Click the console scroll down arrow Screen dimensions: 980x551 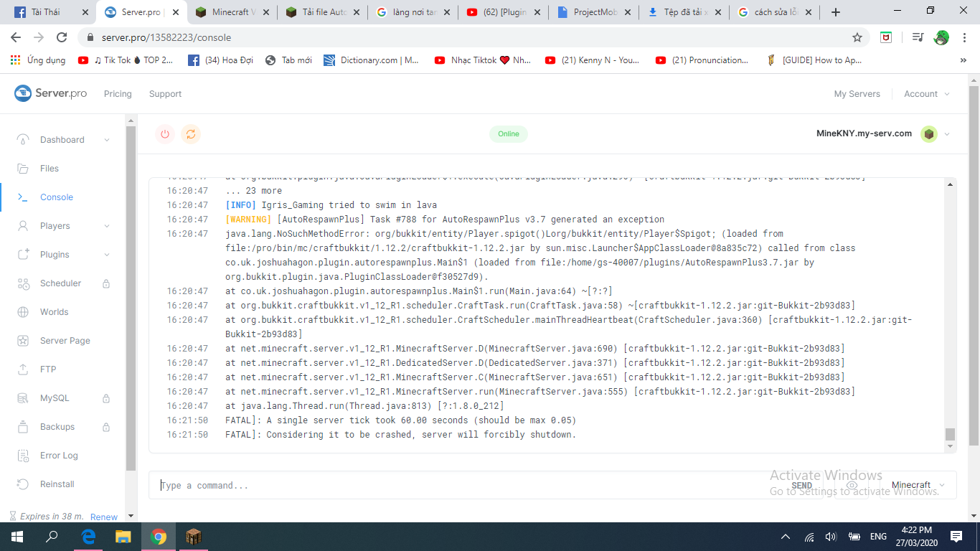pyautogui.click(x=951, y=446)
